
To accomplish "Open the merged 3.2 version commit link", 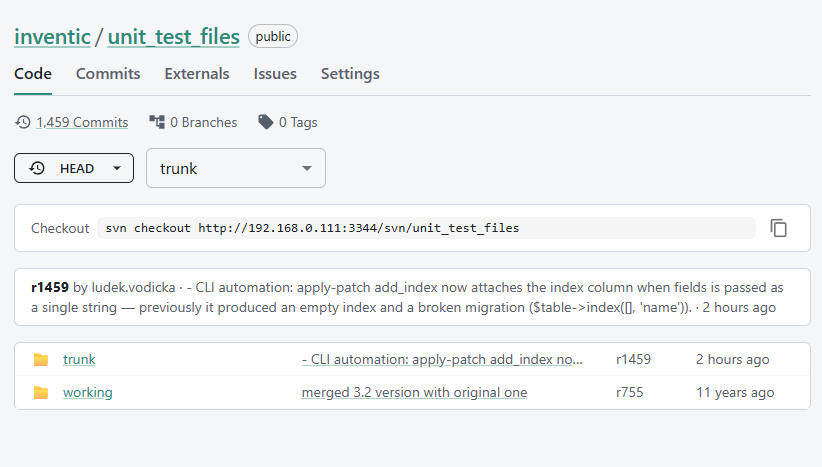I will [414, 393].
